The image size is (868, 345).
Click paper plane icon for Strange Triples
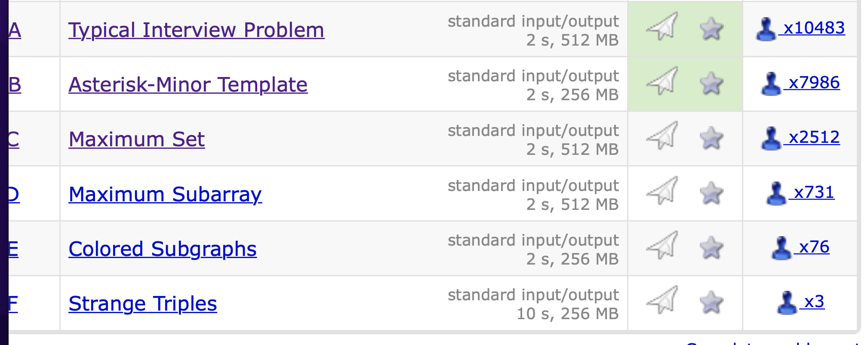(662, 300)
